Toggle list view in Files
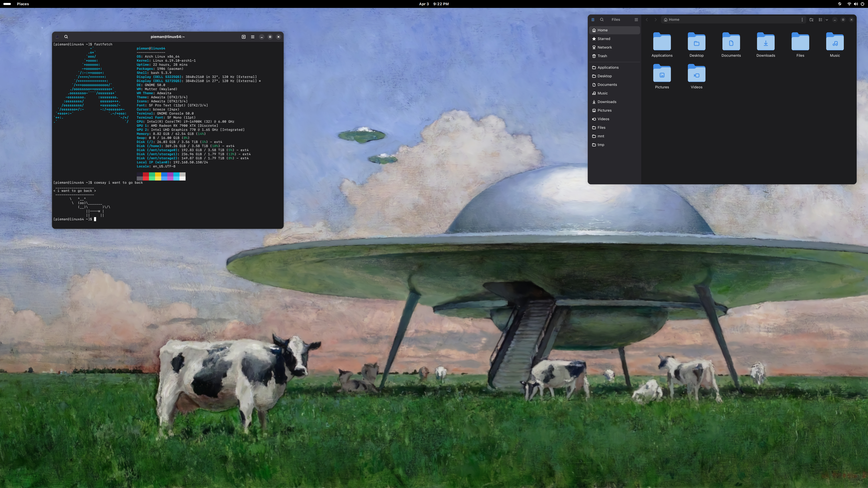Screen dimensions: 868x488 coord(821,19)
